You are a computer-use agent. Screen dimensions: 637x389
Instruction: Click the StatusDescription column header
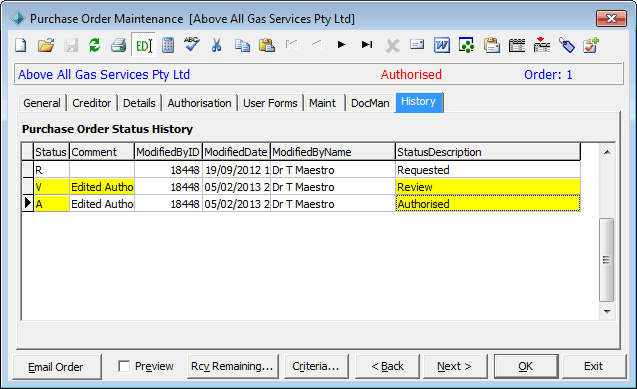[488, 152]
